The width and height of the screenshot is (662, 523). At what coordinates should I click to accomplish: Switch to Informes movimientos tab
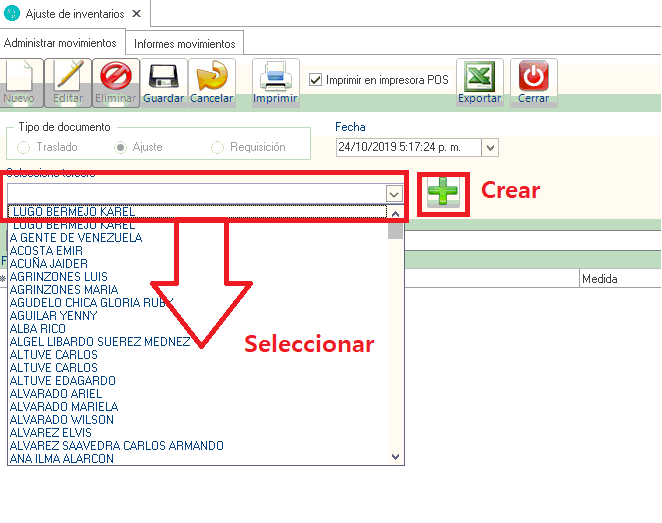[x=185, y=44]
